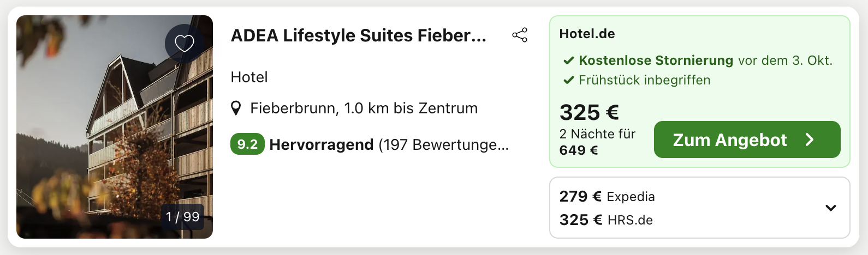The height and width of the screenshot is (255, 868).
Task: Click the 1 / 99 image counter
Action: [x=182, y=217]
